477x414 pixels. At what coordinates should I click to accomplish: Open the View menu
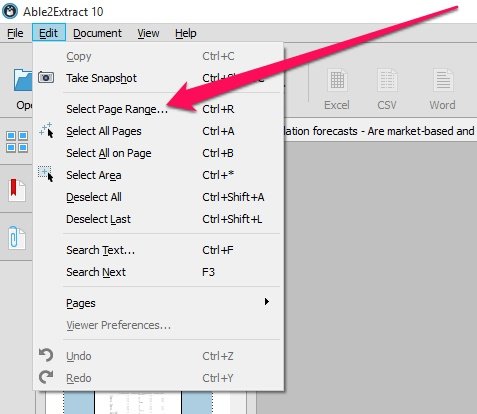pos(148,33)
